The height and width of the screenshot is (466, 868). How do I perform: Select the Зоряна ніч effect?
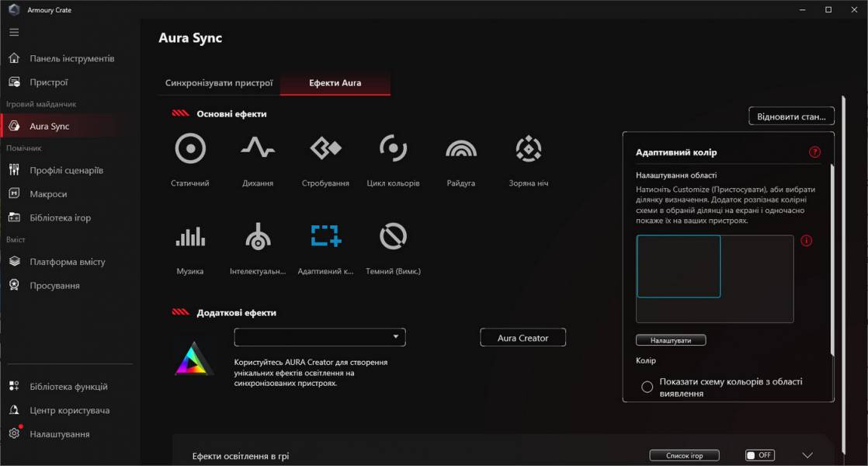point(528,148)
